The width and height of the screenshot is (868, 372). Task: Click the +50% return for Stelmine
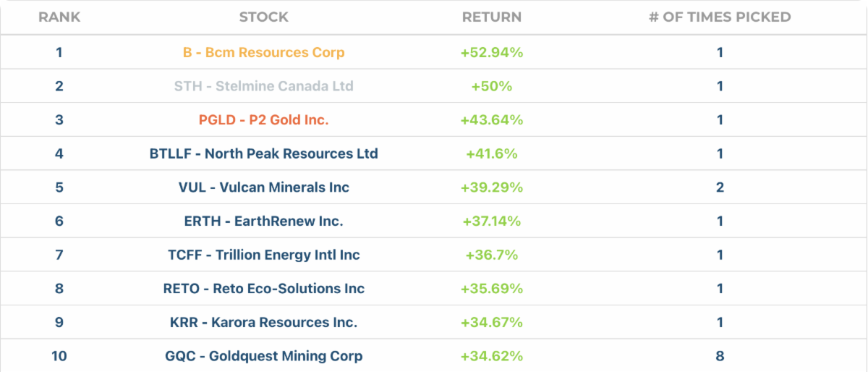pos(491,86)
